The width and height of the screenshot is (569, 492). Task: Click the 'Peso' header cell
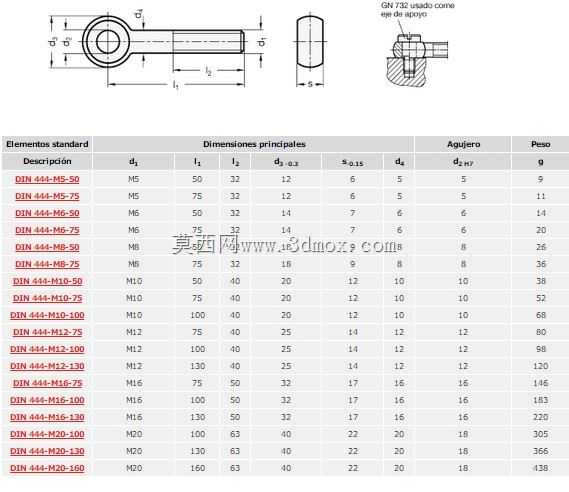pos(540,144)
